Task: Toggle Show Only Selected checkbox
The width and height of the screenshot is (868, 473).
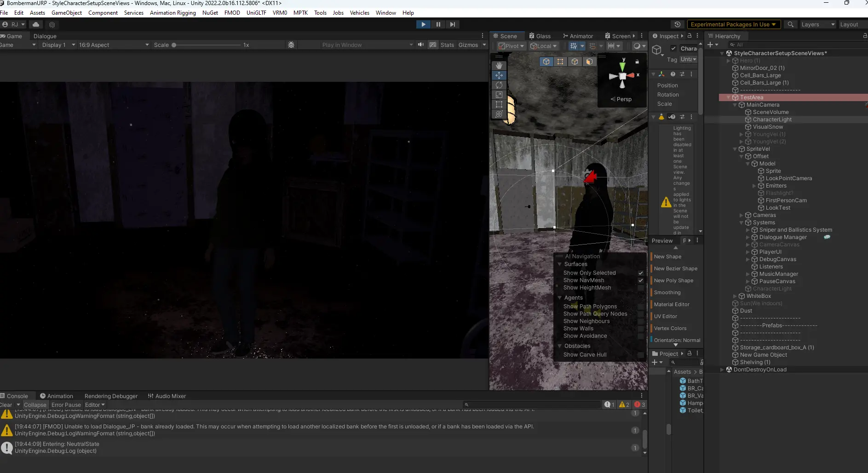Action: [640, 273]
